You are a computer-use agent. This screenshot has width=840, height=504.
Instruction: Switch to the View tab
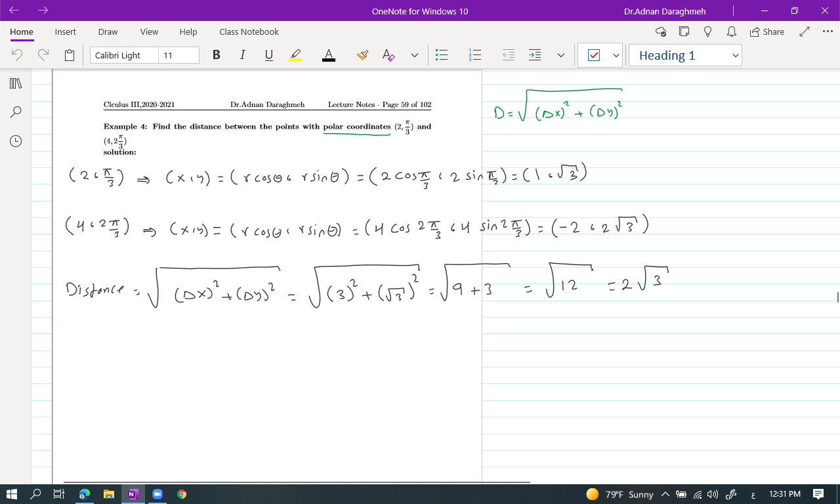[149, 31]
